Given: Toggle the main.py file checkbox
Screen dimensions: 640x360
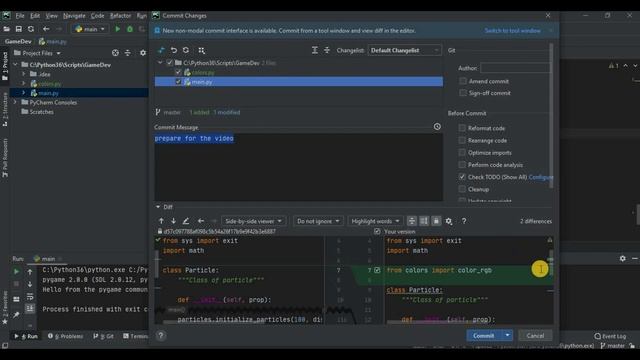Looking at the screenshot, I should (x=178, y=82).
